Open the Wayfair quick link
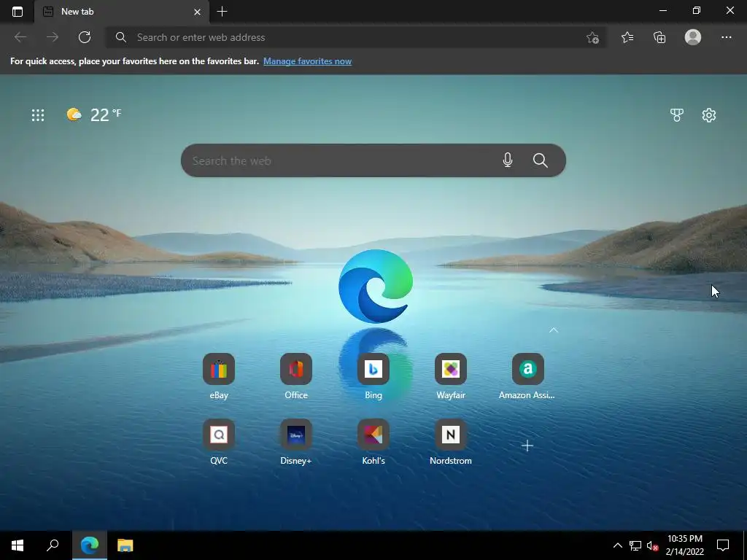This screenshot has width=747, height=560. pos(450,376)
